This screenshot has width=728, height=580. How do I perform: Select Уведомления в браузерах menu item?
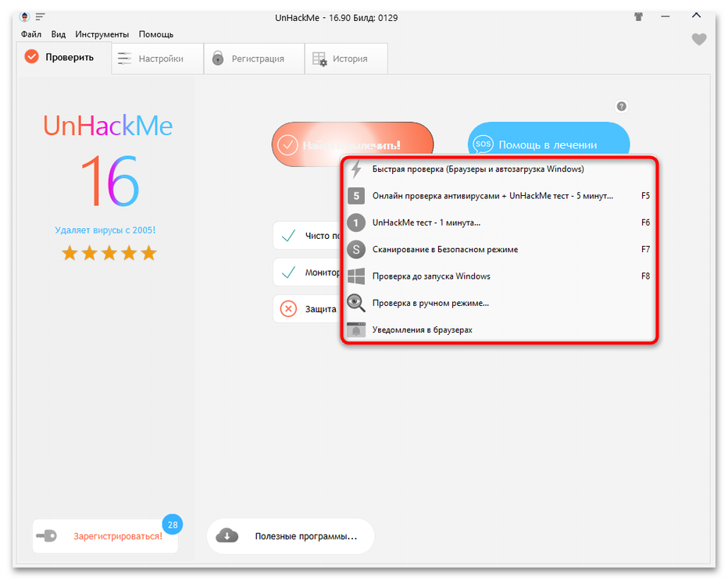[x=499, y=330]
